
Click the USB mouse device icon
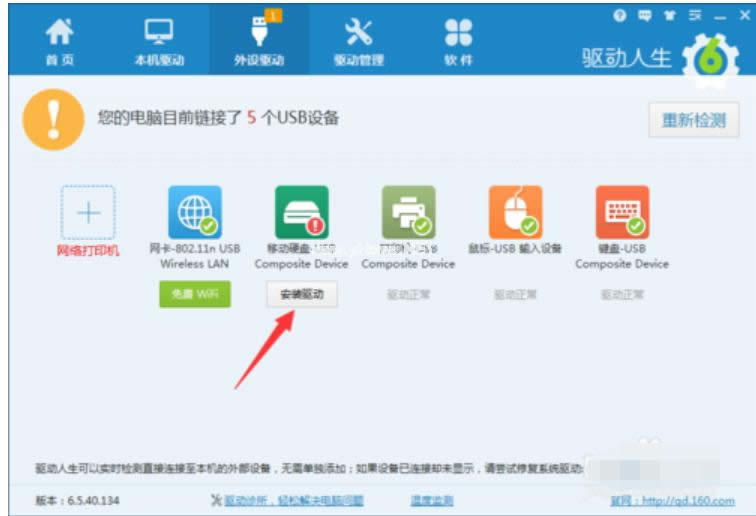coord(515,212)
